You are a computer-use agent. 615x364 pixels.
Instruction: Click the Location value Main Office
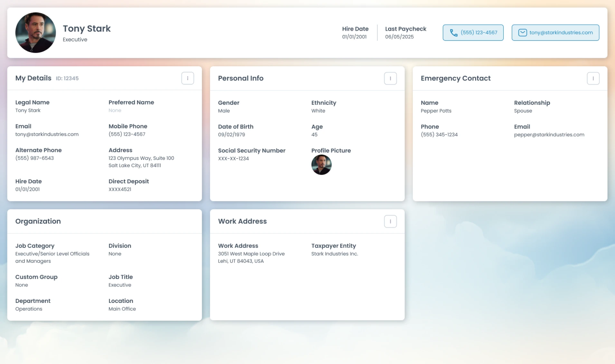click(122, 309)
